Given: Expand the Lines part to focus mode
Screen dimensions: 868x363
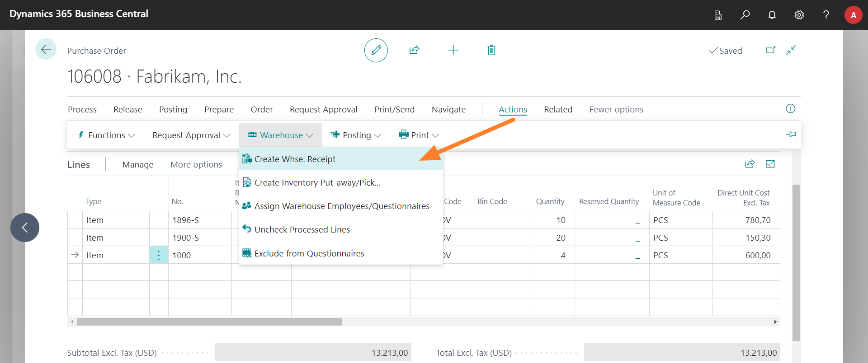Looking at the screenshot, I should 770,164.
